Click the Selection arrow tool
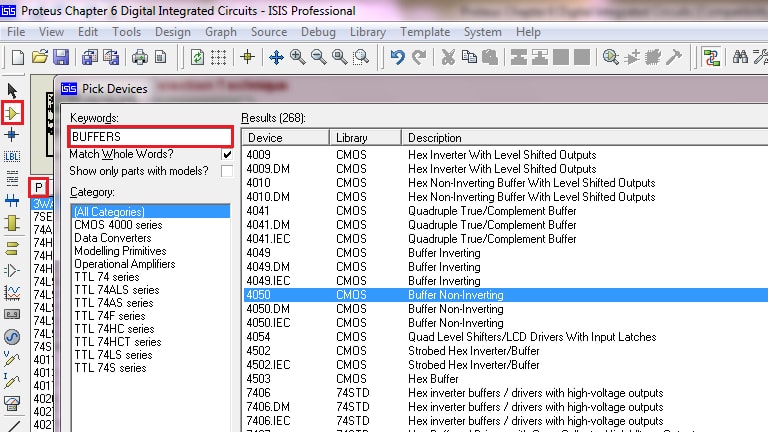This screenshot has height=432, width=768. click(x=12, y=92)
